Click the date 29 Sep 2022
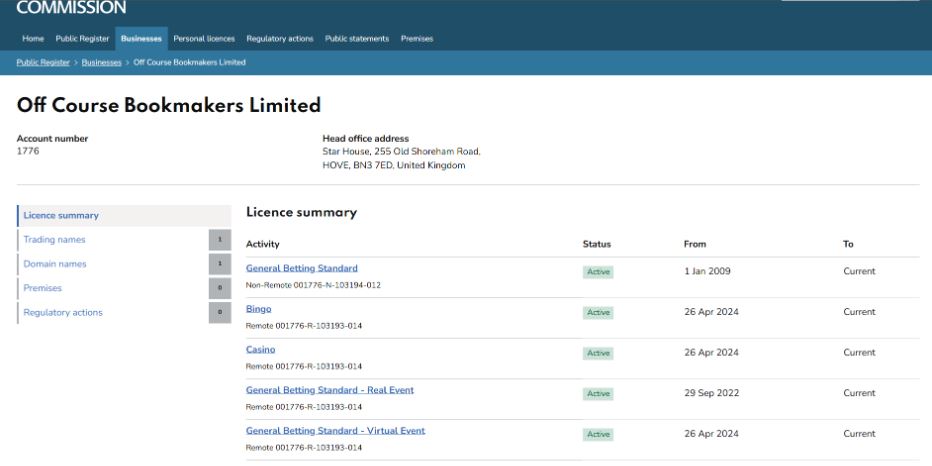The image size is (932, 466). click(711, 393)
